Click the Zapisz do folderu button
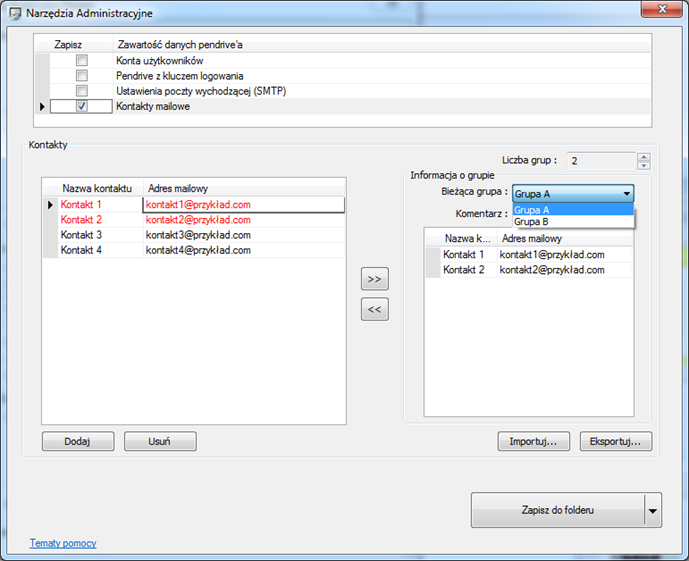This screenshot has width=689, height=561. pyautogui.click(x=558, y=510)
